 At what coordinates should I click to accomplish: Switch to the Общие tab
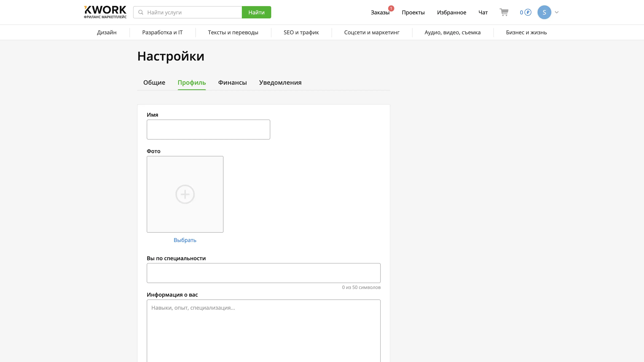point(154,82)
